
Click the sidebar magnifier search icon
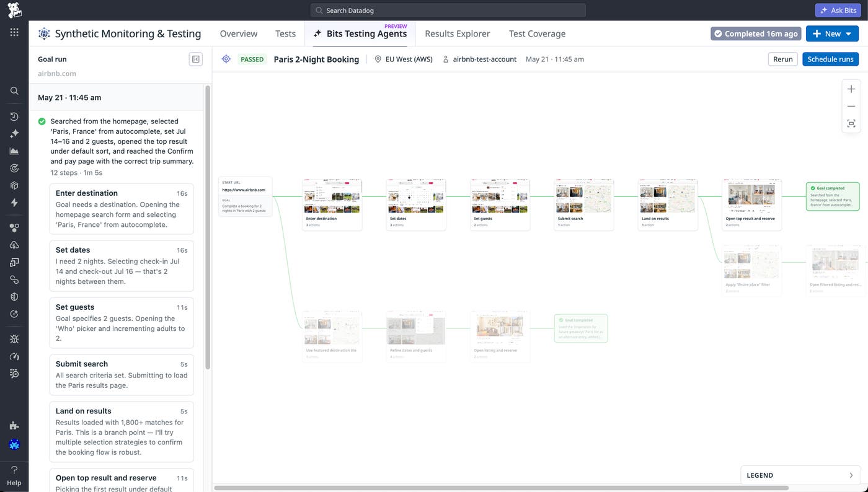click(x=14, y=91)
